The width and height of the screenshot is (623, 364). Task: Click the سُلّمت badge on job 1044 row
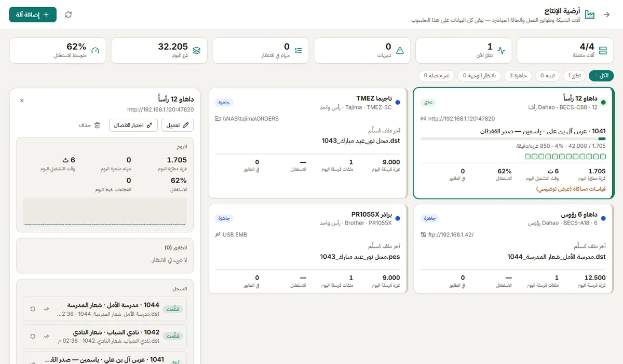pyautogui.click(x=172, y=309)
